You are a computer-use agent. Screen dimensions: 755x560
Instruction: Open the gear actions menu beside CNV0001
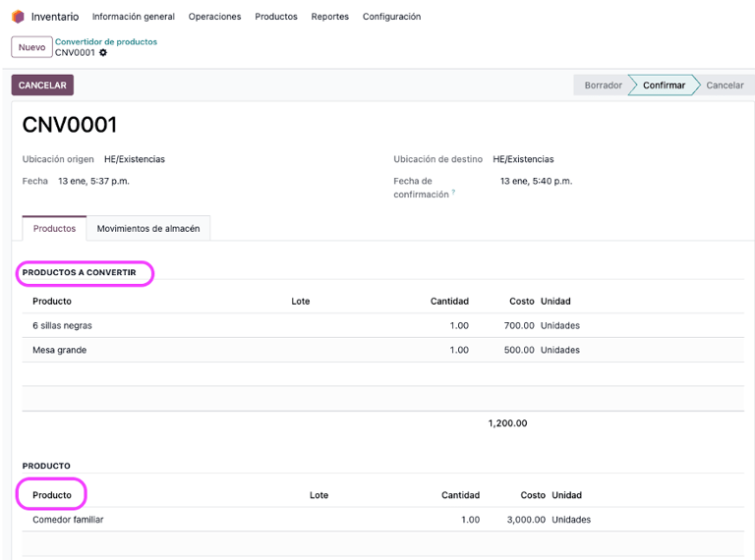coord(103,53)
